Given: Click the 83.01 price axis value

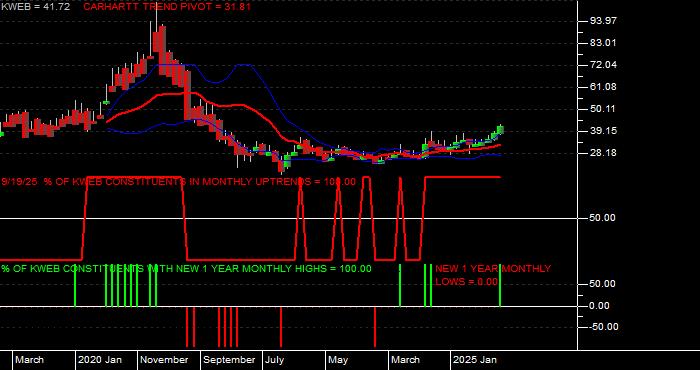Looking at the screenshot, I should point(603,43).
